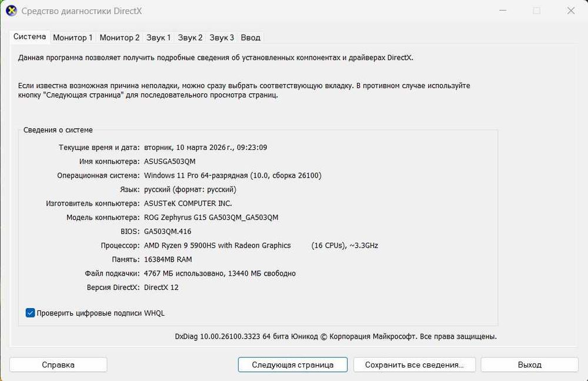This screenshot has height=381, width=588.
Task: Click the date value вторник, 10 марта 2026
Action: click(205, 148)
